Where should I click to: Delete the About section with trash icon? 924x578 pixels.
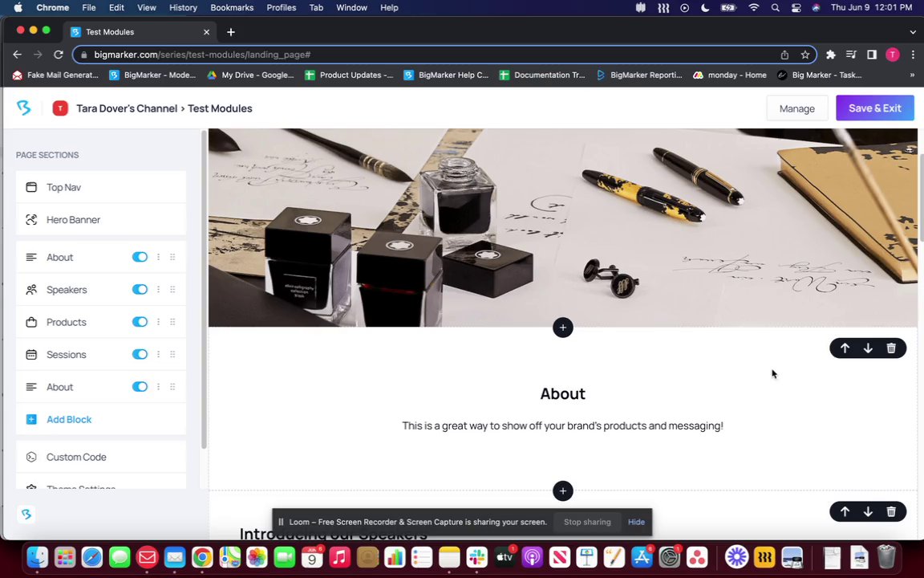click(891, 348)
